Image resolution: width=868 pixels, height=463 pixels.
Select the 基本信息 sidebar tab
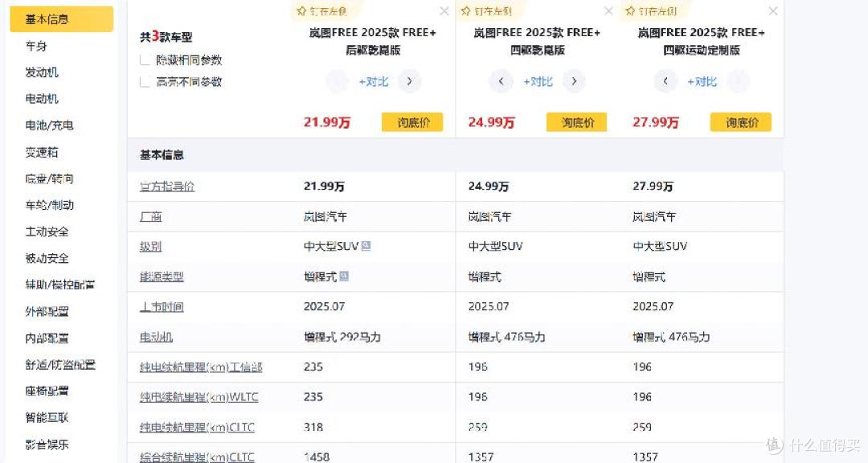click(x=61, y=18)
